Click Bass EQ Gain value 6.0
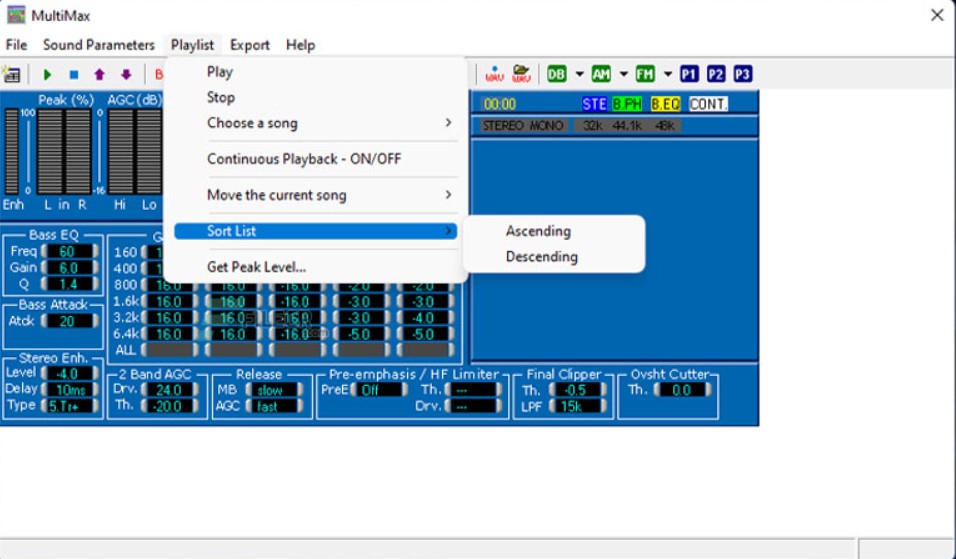The height and width of the screenshot is (559, 956). point(69,268)
